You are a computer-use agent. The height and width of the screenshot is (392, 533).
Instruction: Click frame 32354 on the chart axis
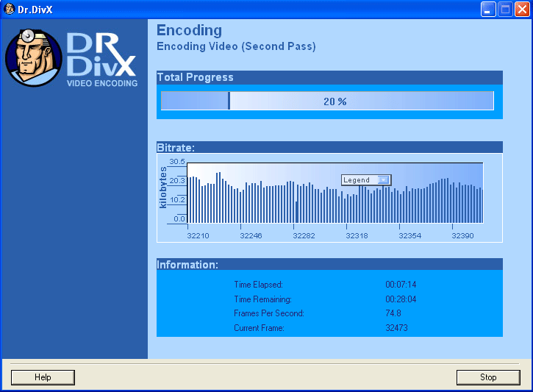(x=409, y=236)
